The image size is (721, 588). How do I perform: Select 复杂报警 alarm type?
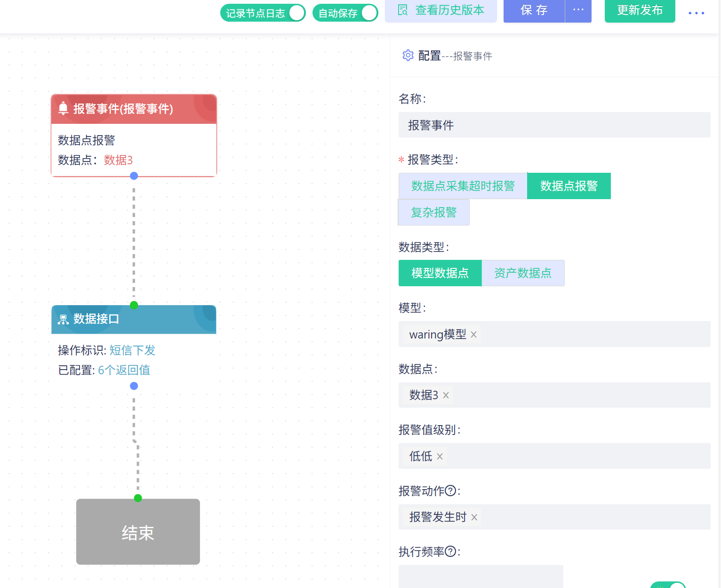coord(434,212)
